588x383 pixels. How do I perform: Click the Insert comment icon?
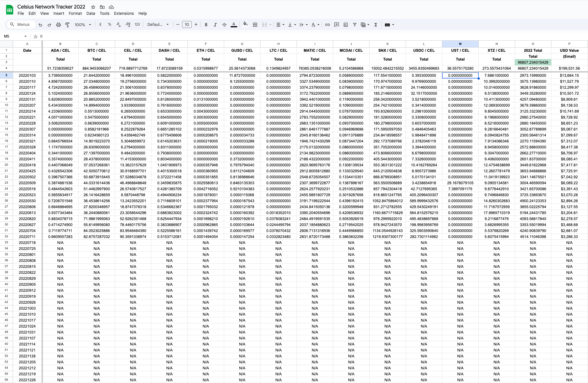[x=336, y=25]
